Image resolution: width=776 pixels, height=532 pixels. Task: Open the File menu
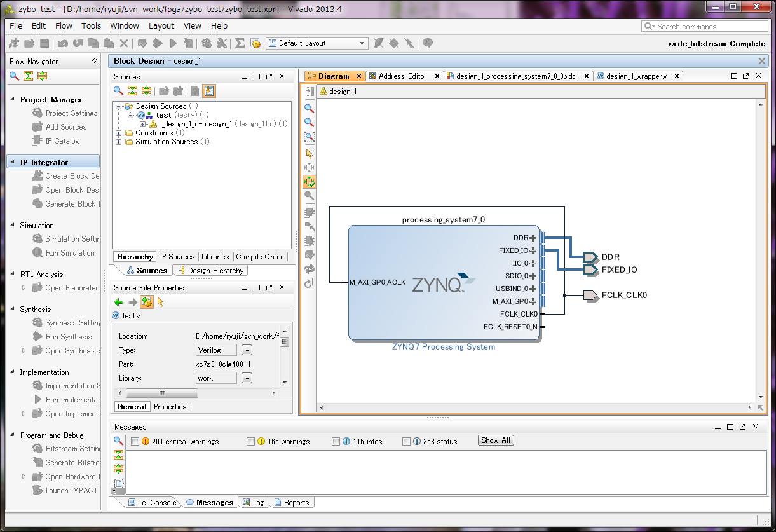[x=16, y=26]
